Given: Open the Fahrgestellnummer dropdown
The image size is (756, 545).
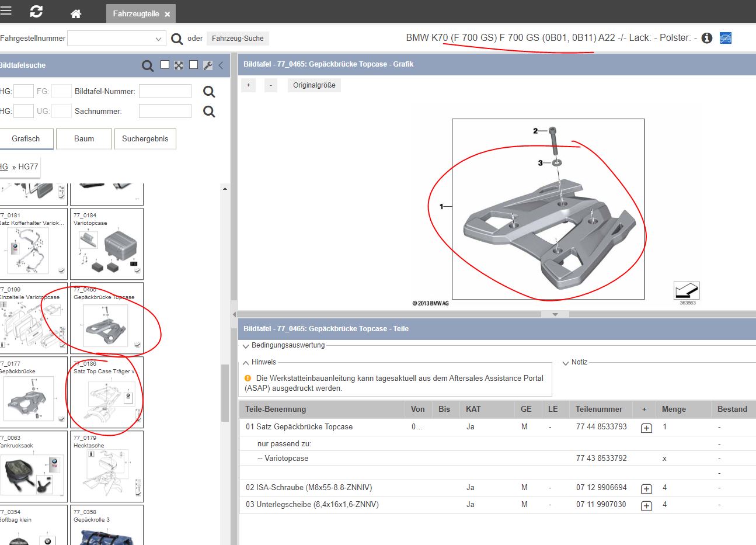Looking at the screenshot, I should (158, 39).
